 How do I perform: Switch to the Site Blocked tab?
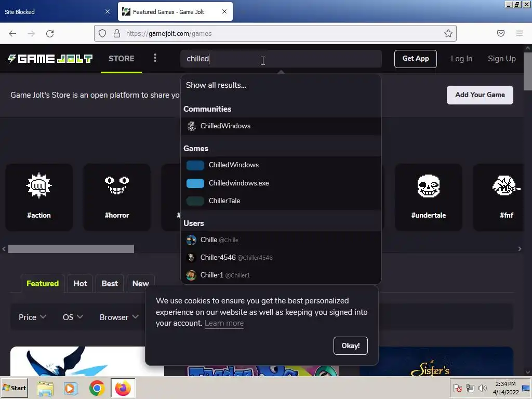(58, 11)
